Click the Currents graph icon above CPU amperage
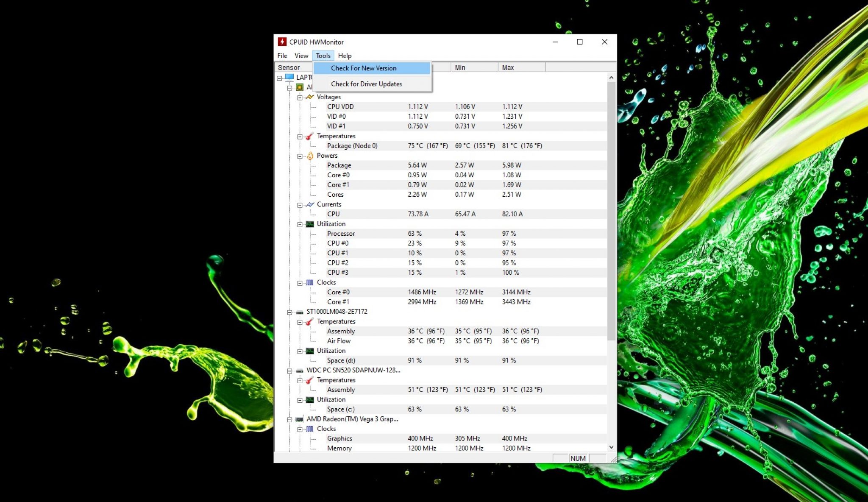This screenshot has height=502, width=868. (309, 204)
